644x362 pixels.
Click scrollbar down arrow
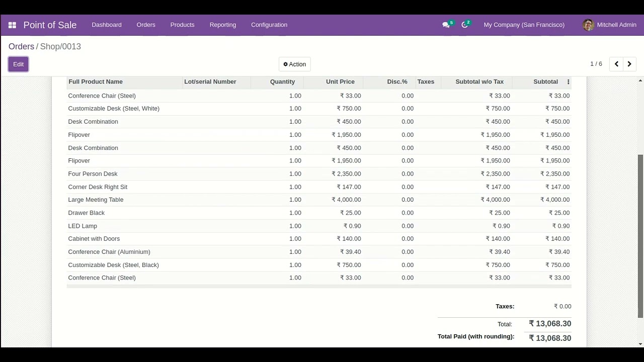[640, 344]
